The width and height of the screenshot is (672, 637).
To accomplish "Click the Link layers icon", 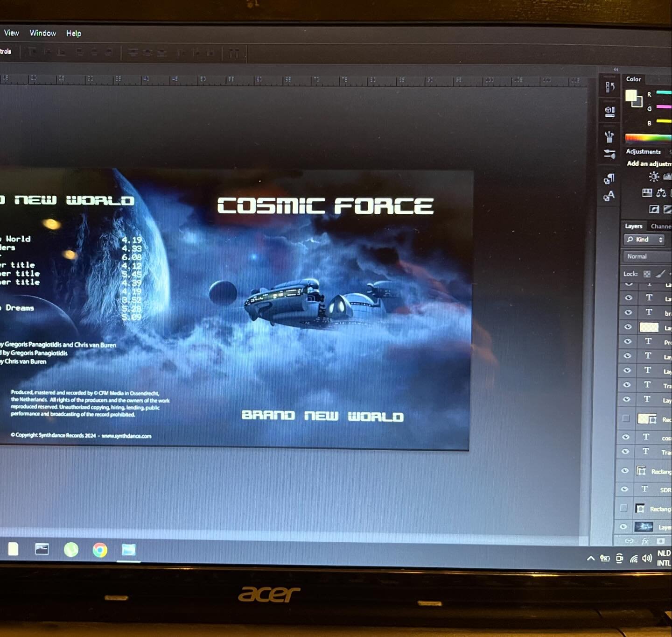I will pos(629,541).
